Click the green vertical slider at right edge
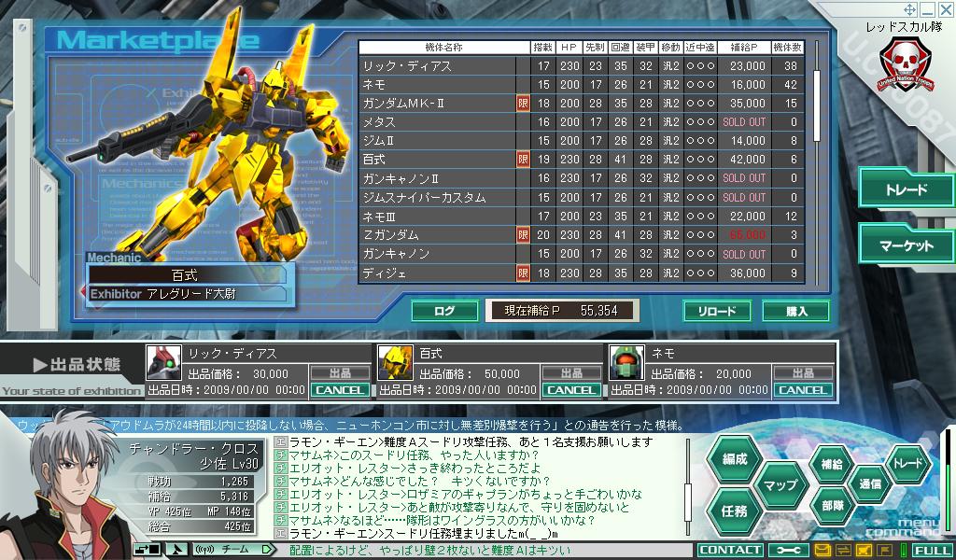This screenshot has width=956, height=560. (949, 482)
